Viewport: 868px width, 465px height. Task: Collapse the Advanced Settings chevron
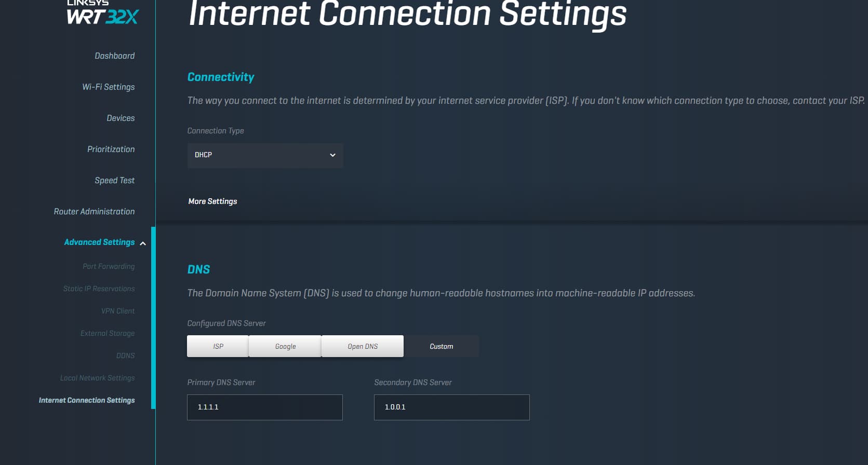click(143, 243)
